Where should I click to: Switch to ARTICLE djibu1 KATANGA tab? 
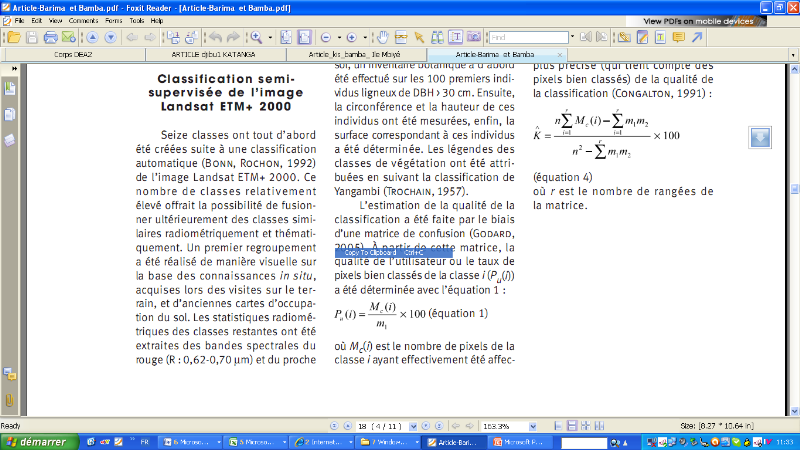point(213,55)
